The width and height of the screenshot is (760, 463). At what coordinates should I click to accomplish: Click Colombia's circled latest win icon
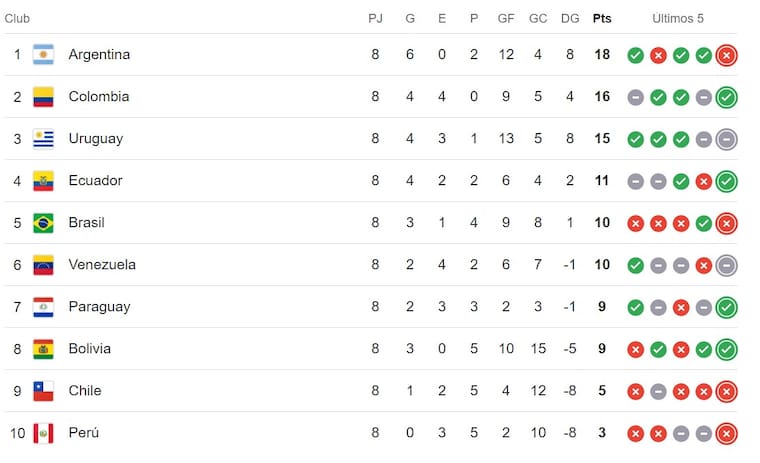click(x=727, y=97)
